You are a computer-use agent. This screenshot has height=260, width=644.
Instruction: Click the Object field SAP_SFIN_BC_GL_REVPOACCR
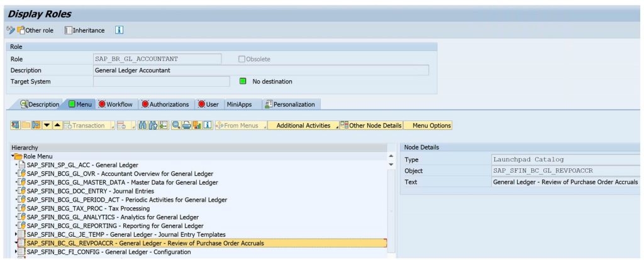point(567,171)
